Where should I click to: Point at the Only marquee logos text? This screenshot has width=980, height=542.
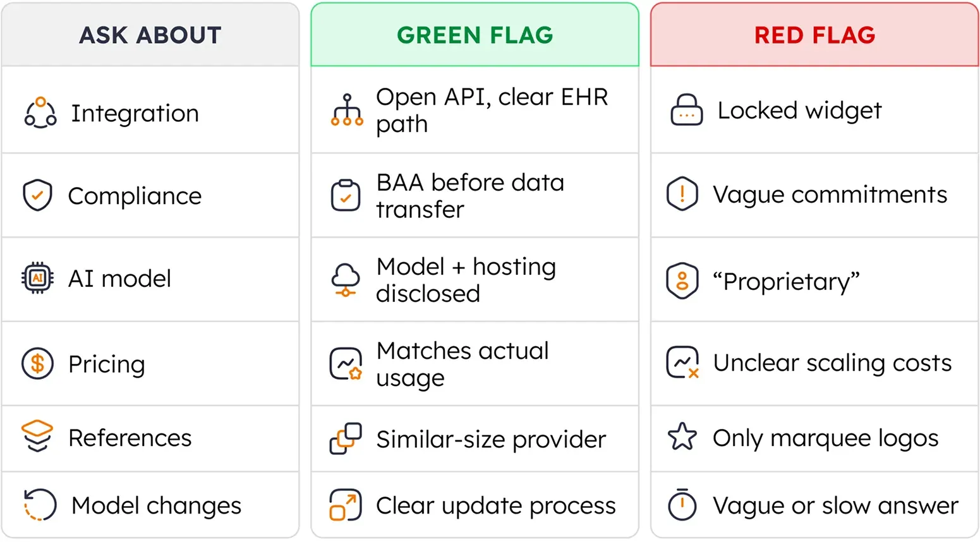826,438
